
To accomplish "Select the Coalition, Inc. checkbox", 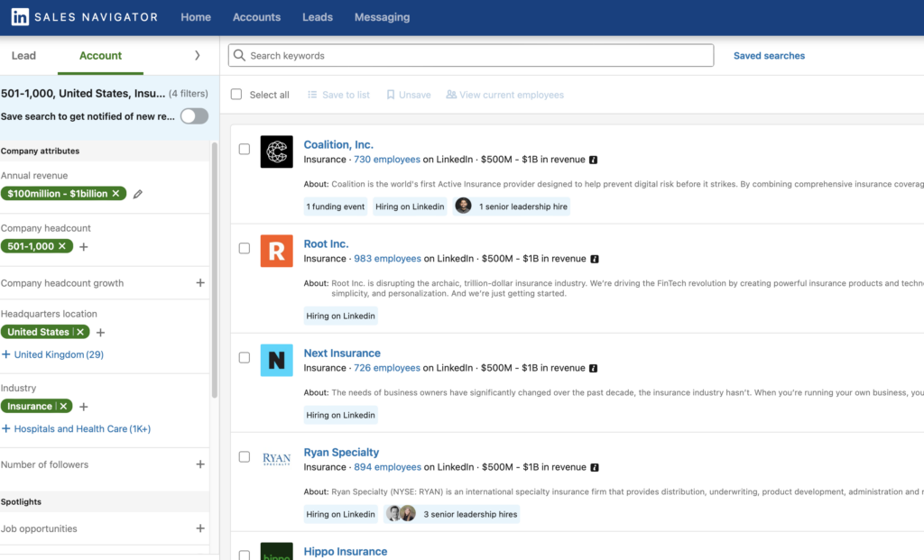I will pyautogui.click(x=244, y=149).
